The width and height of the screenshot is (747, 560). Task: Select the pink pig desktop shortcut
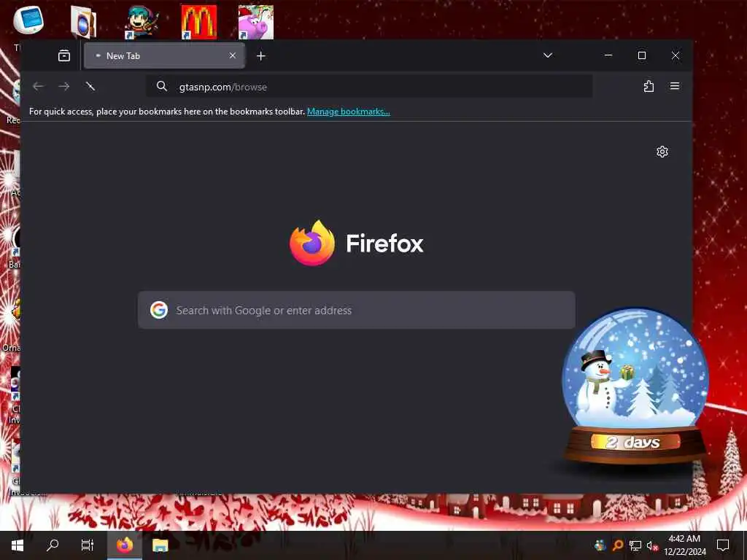pos(256,22)
